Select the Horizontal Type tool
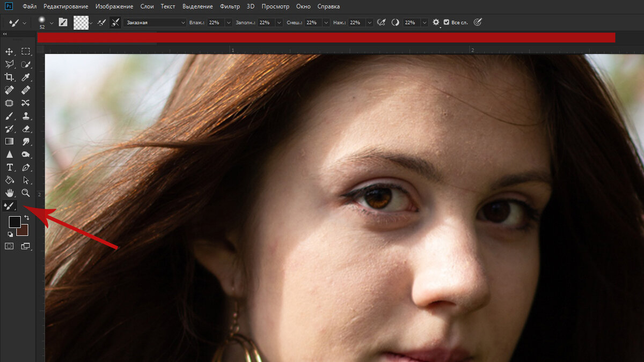This screenshot has height=362, width=644. point(9,167)
